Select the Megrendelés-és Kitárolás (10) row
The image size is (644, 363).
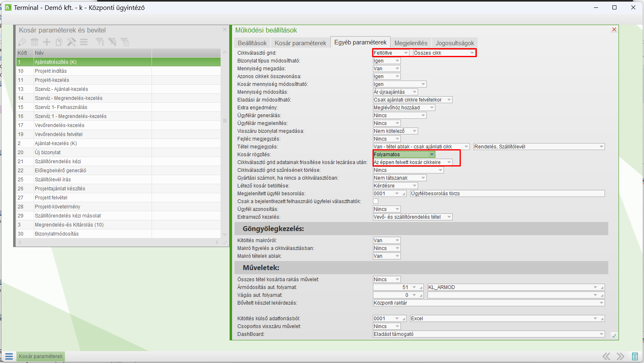point(118,225)
